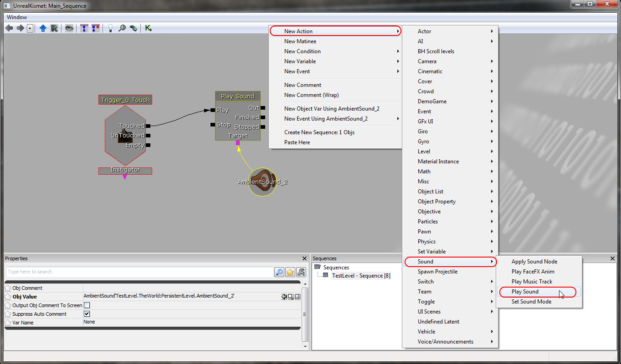Click the blue-square auto-fit toolbar icon
Image resolution: width=621 pixels, height=364 pixels.
84,28
